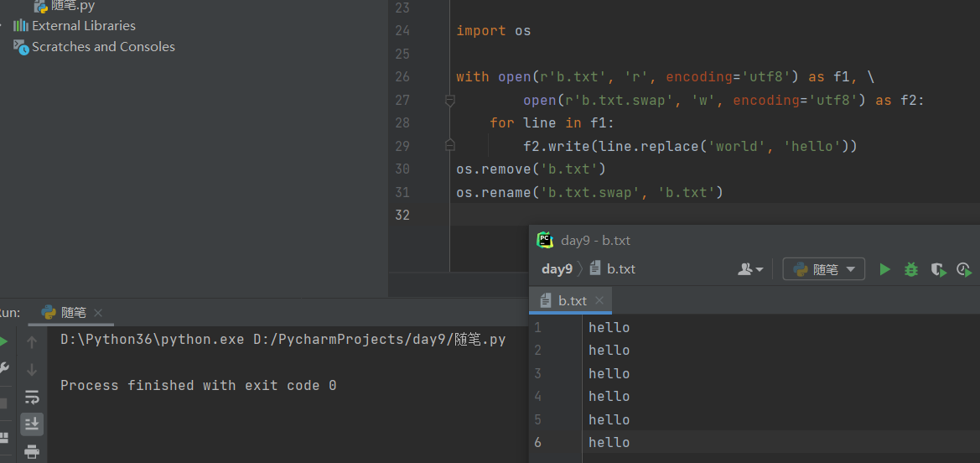Click 'Process finished with exit code 0'
This screenshot has height=463, width=980.
point(198,386)
